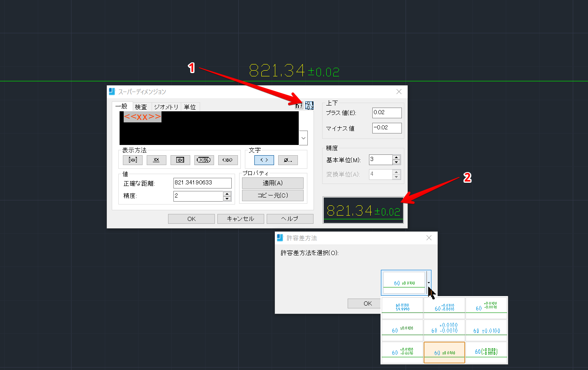Collapse the tolerance method dropdown arrow

pyautogui.click(x=429, y=283)
